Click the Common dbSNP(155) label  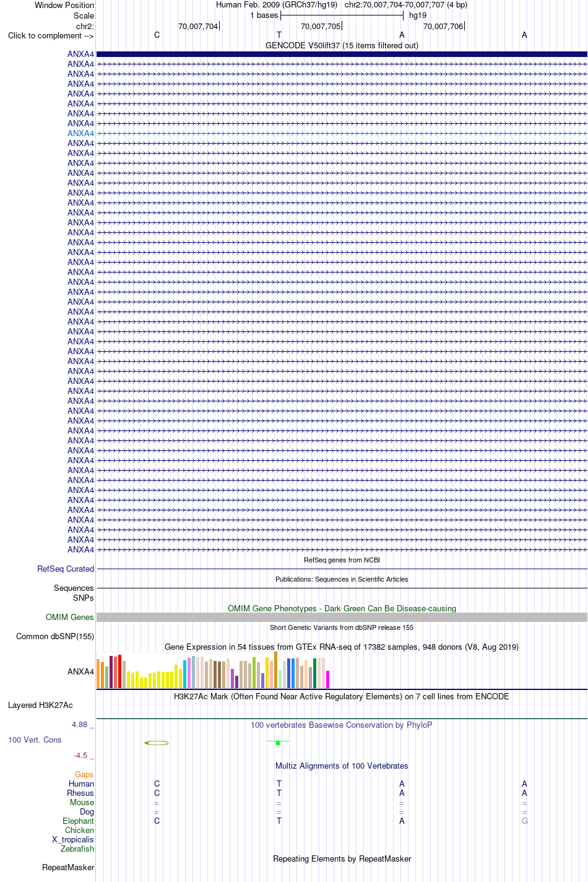[55, 637]
